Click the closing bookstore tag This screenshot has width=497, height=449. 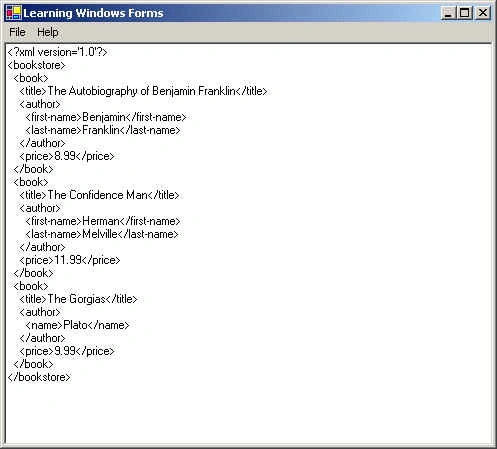(x=39, y=377)
